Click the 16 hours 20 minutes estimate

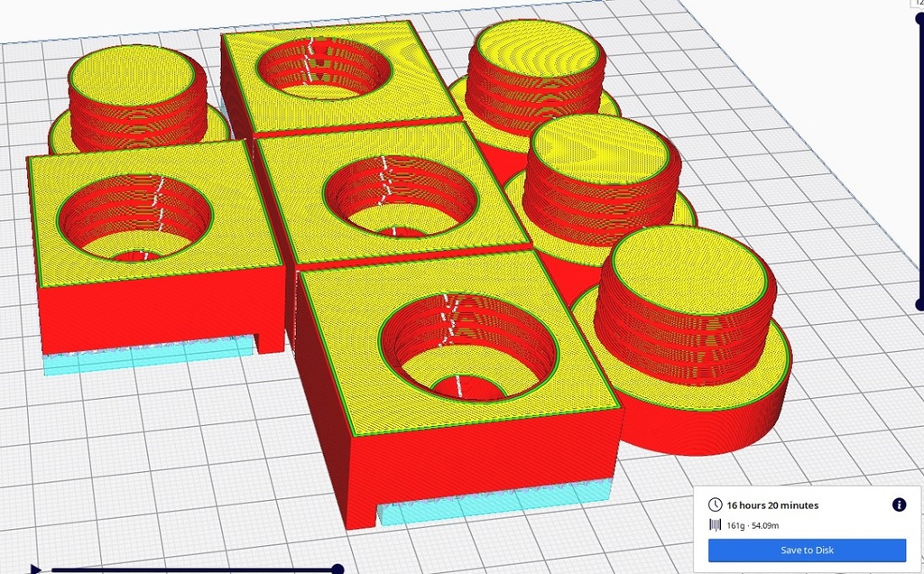(772, 505)
